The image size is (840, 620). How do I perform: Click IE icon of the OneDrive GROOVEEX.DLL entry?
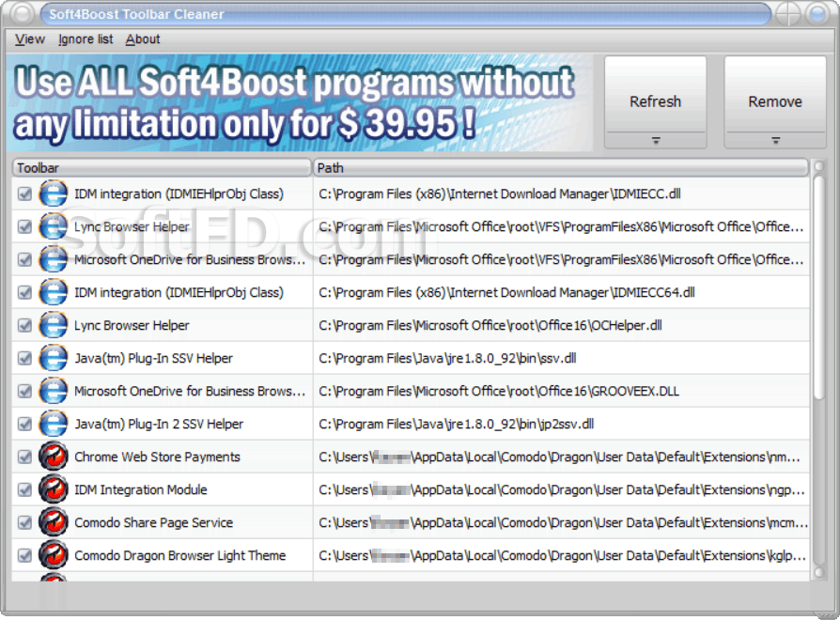coord(54,391)
